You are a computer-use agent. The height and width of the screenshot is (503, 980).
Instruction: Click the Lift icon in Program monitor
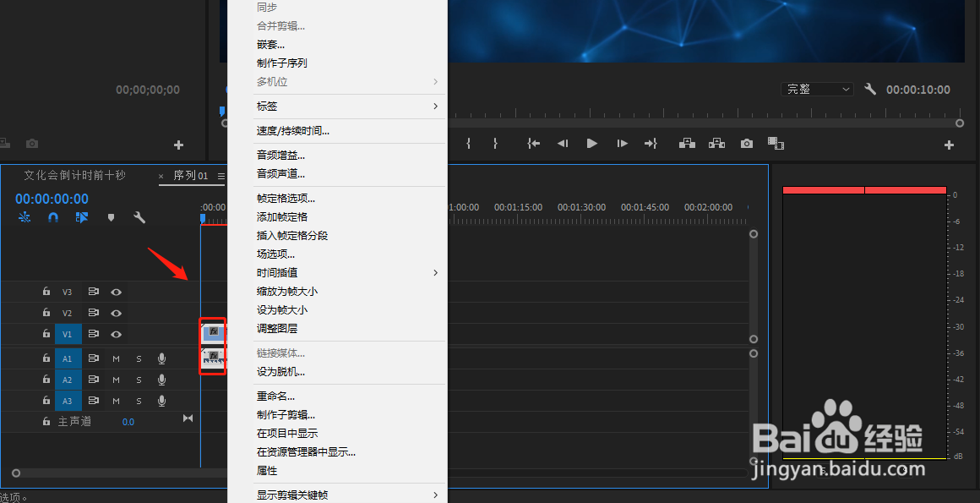click(687, 143)
